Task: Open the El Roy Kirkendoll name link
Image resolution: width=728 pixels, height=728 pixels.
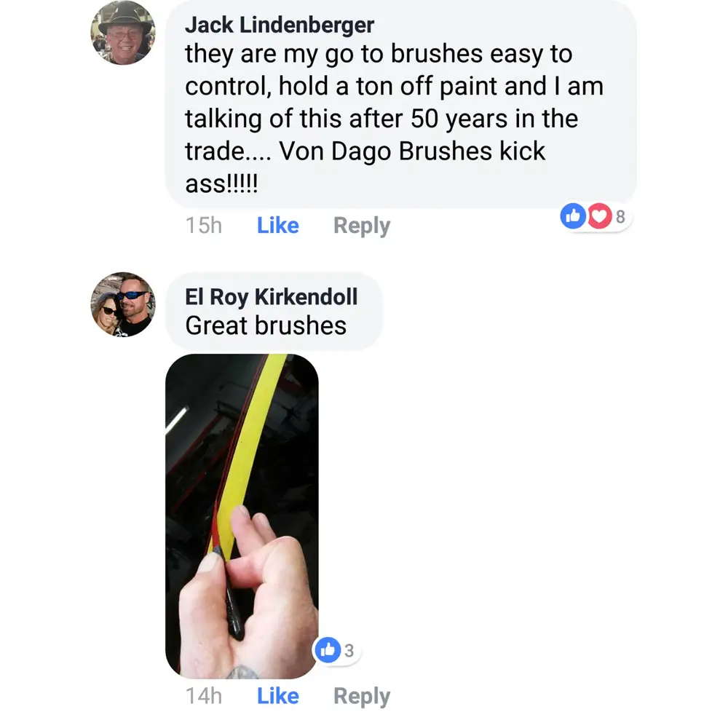Action: (271, 297)
